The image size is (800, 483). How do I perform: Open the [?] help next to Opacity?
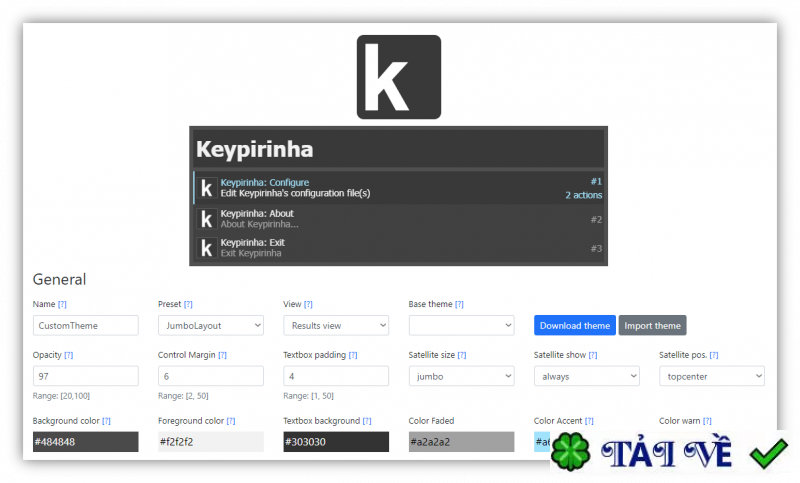69,355
